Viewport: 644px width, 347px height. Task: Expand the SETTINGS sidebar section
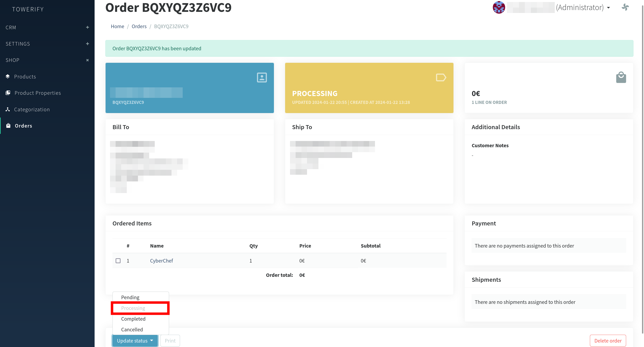point(87,44)
